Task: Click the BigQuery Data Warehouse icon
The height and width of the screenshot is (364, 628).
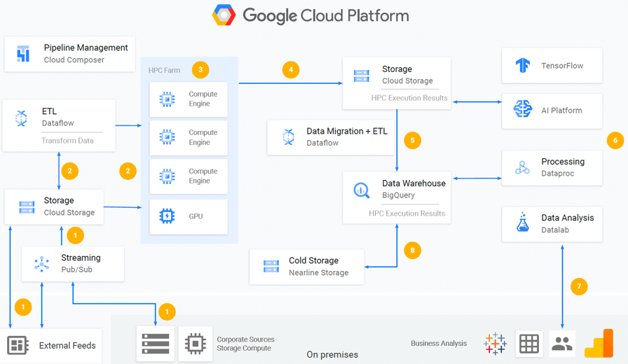Action: tap(361, 190)
